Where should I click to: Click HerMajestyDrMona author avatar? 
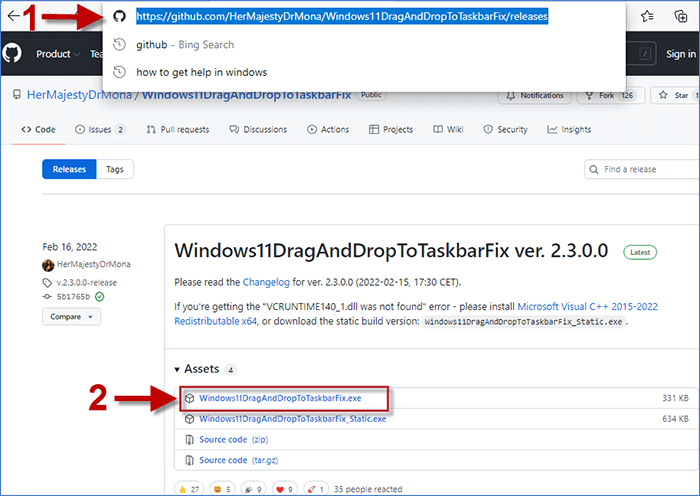pos(47,265)
